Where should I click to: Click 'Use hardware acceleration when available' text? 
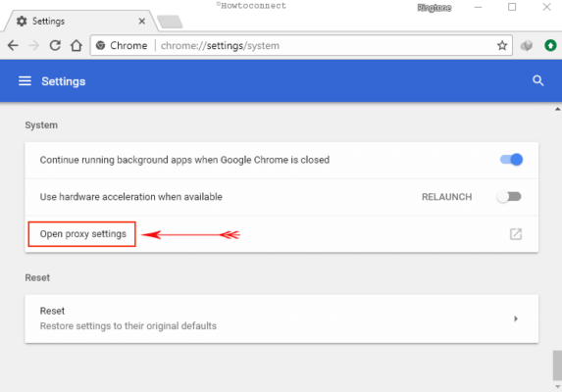130,197
